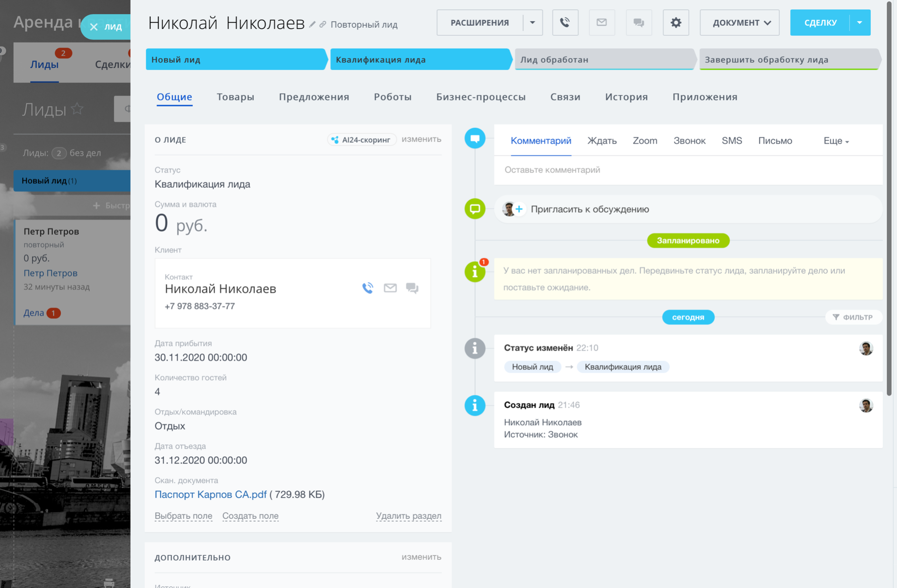
Task: Open chat icon in top toolbar
Action: 639,22
